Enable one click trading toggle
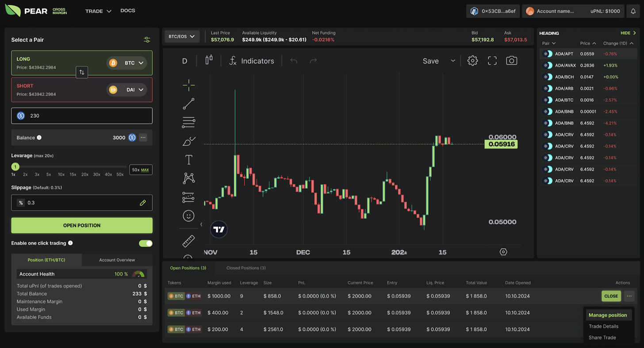The image size is (644, 348). coord(146,243)
